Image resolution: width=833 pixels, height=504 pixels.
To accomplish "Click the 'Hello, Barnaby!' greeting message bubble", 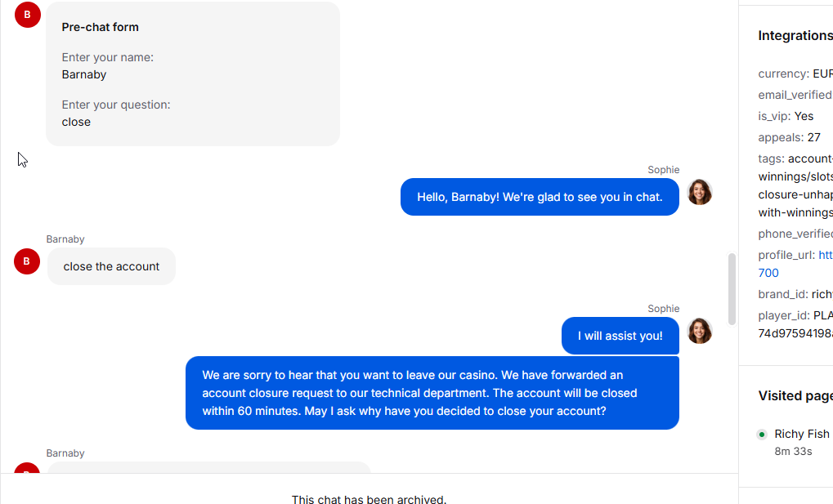I will [x=540, y=197].
